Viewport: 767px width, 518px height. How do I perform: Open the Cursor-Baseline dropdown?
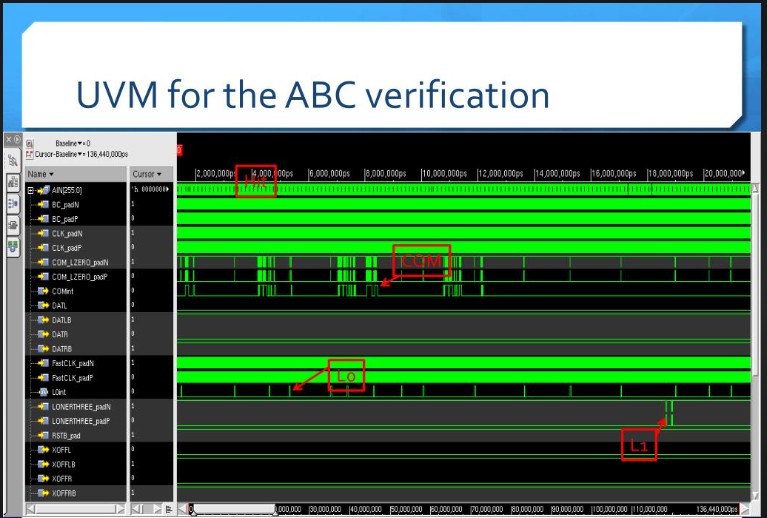click(81, 155)
